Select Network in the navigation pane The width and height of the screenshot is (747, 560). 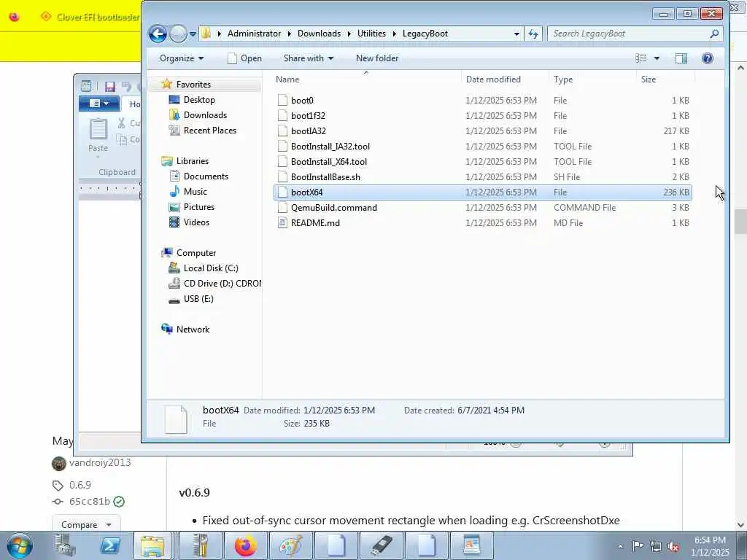pyautogui.click(x=193, y=329)
